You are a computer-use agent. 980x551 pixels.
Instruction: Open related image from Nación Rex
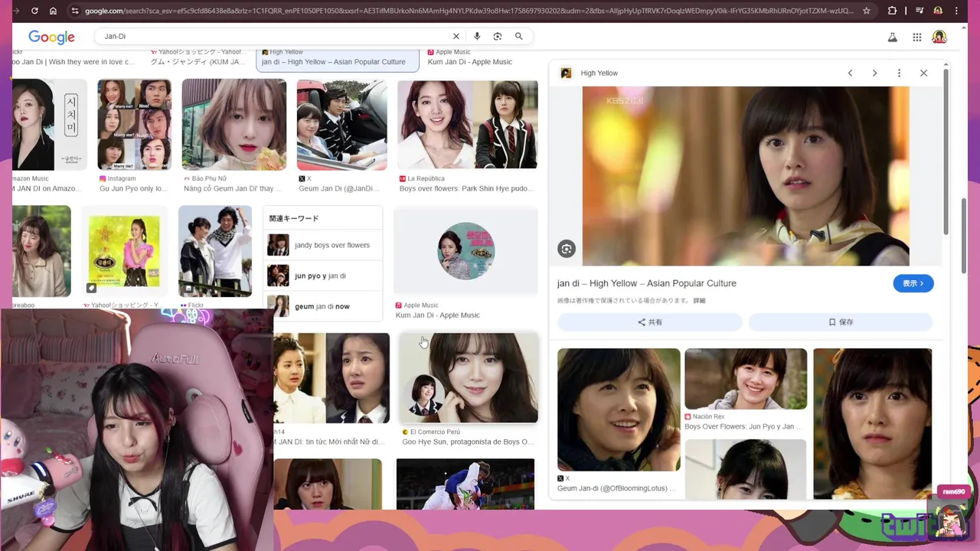click(746, 379)
